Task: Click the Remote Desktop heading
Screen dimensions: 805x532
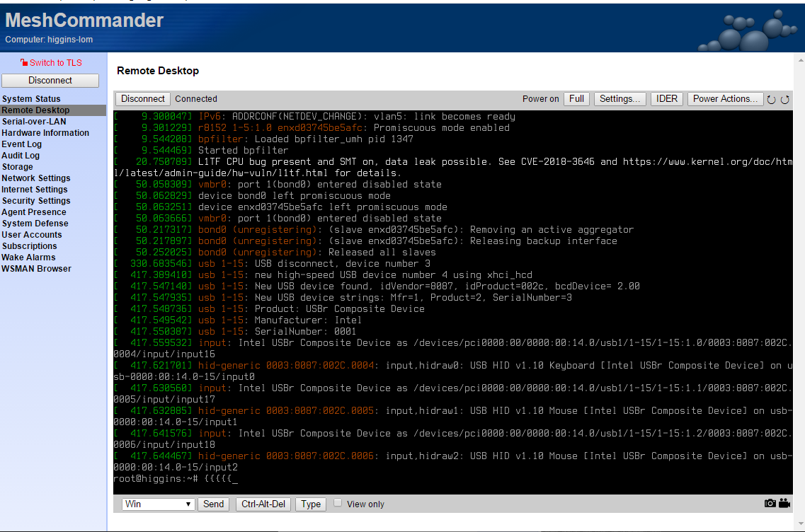Action: (x=158, y=71)
